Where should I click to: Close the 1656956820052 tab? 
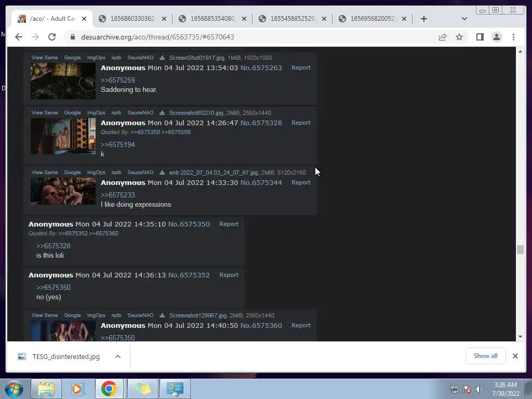404,19
